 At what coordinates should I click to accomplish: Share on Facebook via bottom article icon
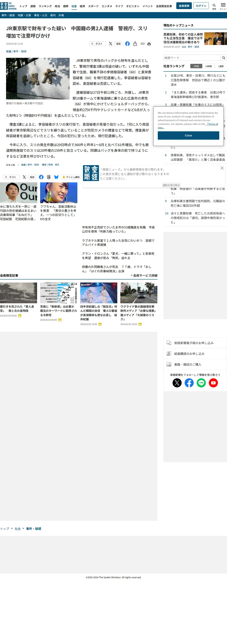[41, 177]
